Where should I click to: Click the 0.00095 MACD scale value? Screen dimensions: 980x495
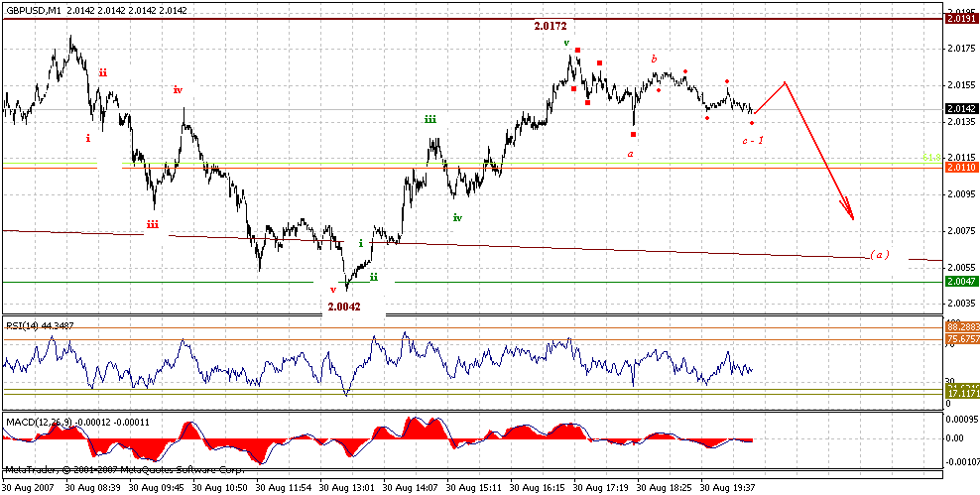[962, 420]
